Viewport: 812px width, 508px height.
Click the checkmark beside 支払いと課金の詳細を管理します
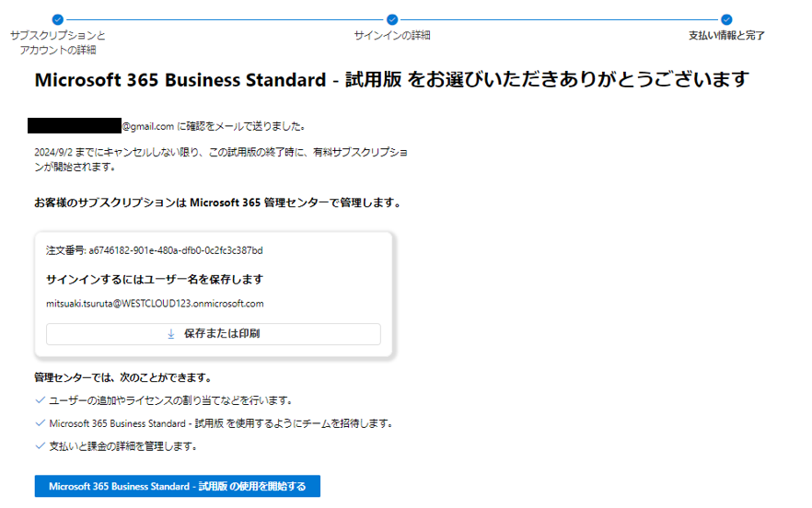point(40,445)
